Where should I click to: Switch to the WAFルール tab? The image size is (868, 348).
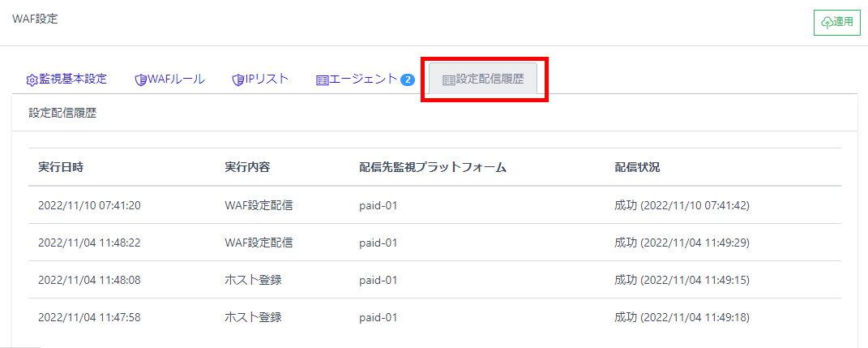(x=176, y=79)
